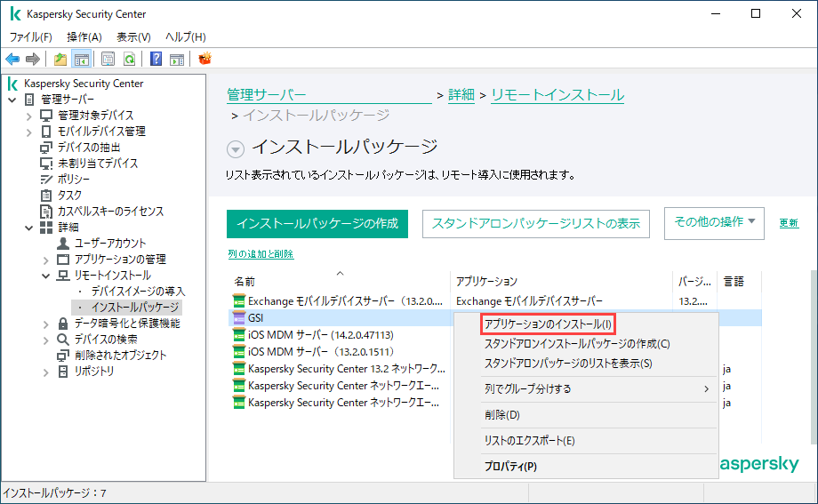Click the Forward arrow toolbar icon
Image resolution: width=818 pixels, height=504 pixels.
(x=33, y=59)
